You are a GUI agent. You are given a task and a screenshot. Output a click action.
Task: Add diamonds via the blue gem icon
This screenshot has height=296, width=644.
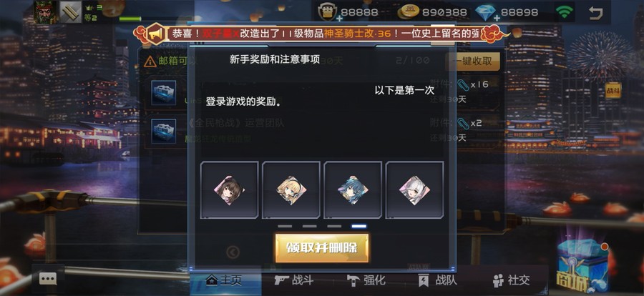click(485, 12)
